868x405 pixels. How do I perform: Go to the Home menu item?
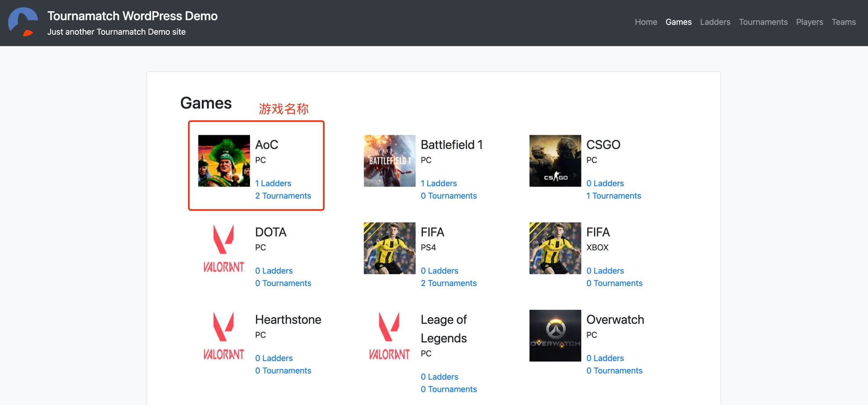pyautogui.click(x=646, y=22)
